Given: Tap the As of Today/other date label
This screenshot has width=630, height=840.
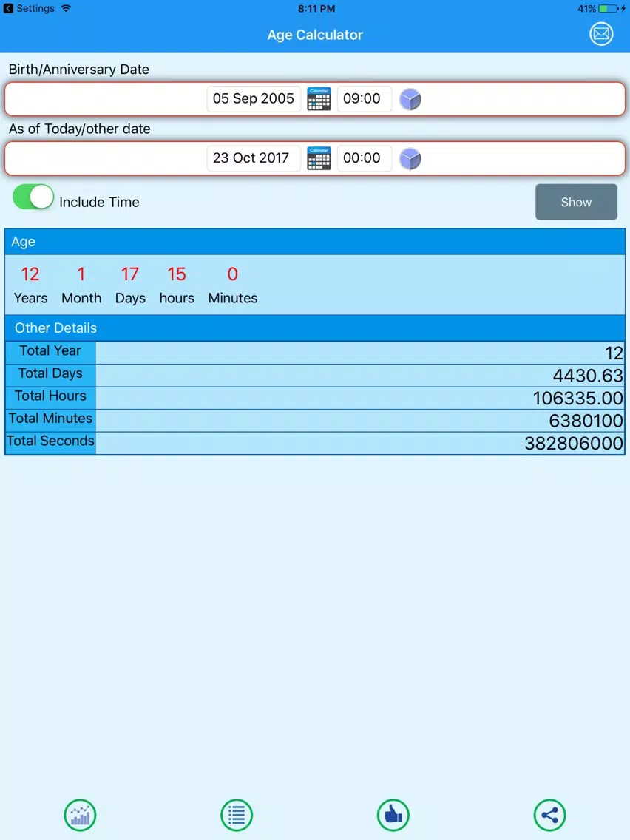Looking at the screenshot, I should [x=79, y=129].
